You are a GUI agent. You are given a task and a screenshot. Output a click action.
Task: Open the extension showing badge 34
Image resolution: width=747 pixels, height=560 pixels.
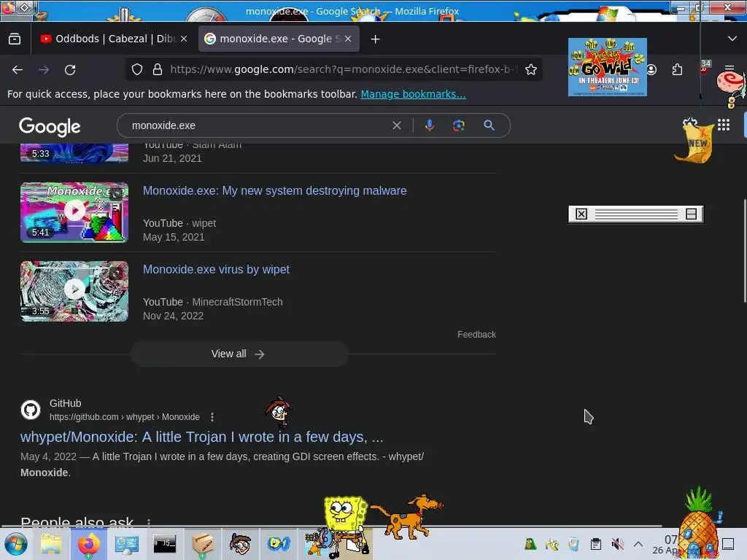point(704,68)
